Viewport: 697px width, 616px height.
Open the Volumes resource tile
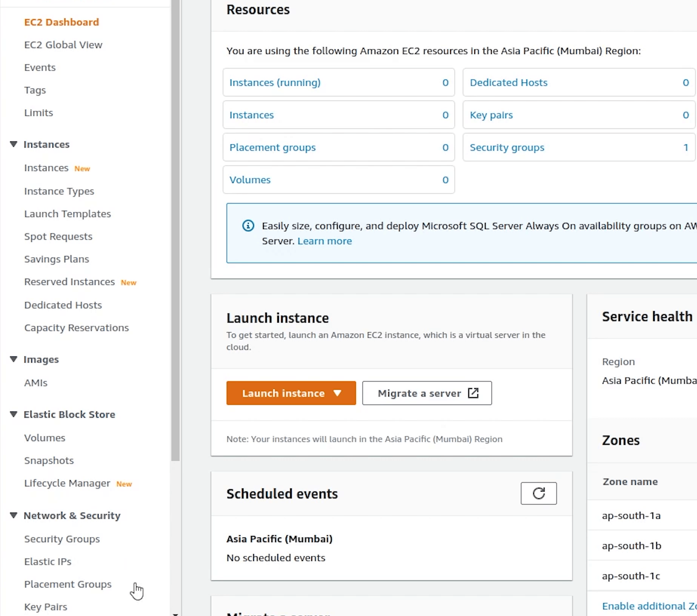[x=250, y=180]
